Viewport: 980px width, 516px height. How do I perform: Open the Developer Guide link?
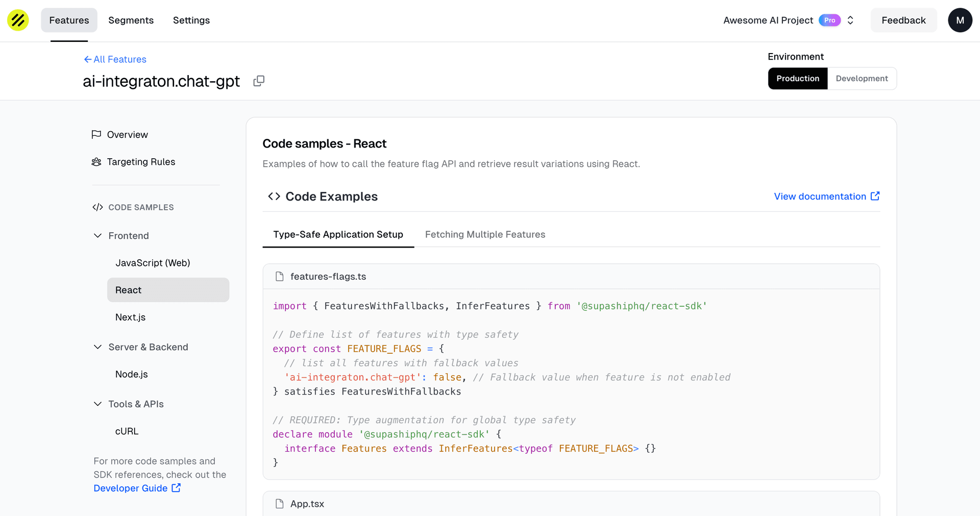pyautogui.click(x=131, y=488)
